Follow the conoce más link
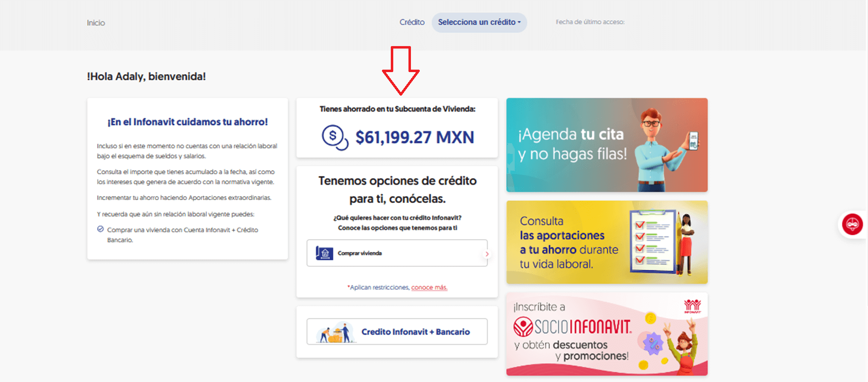 (429, 287)
